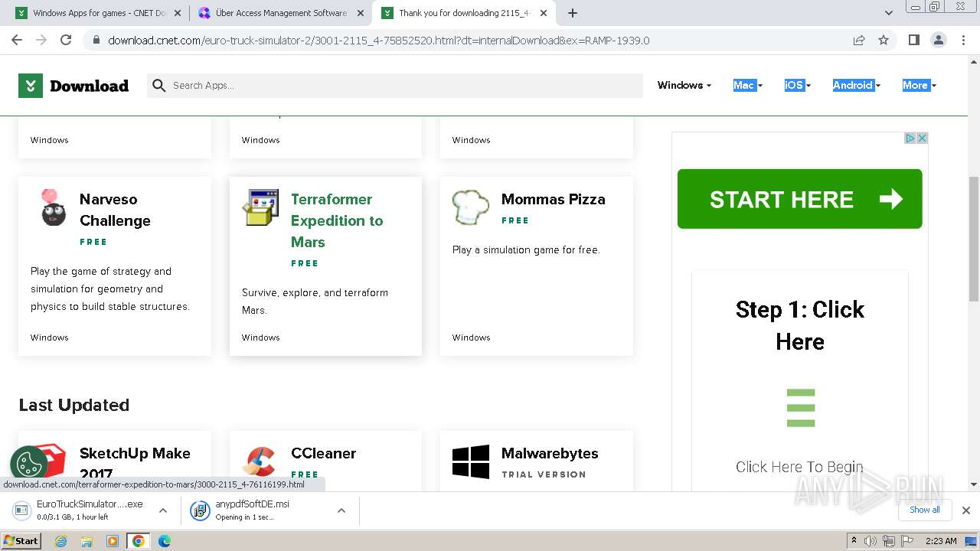The width and height of the screenshot is (980, 551).
Task: Click the Chrome taskbar icon
Action: coord(138,541)
